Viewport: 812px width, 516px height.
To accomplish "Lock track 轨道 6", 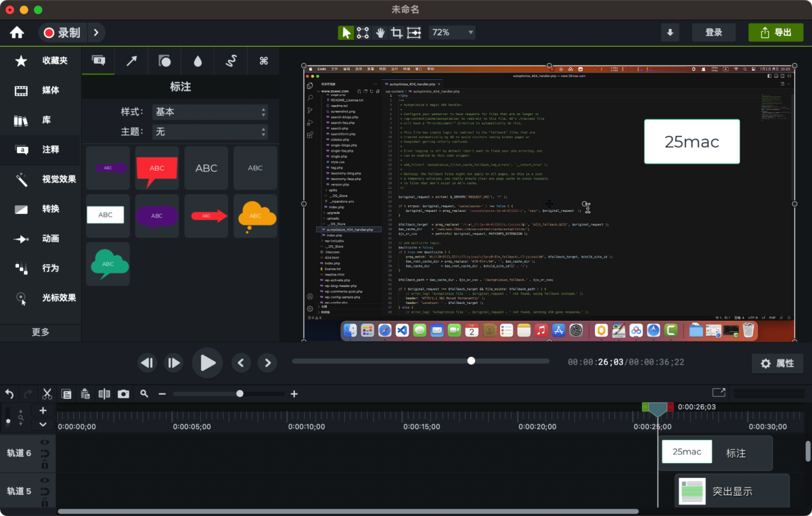I will click(x=45, y=465).
